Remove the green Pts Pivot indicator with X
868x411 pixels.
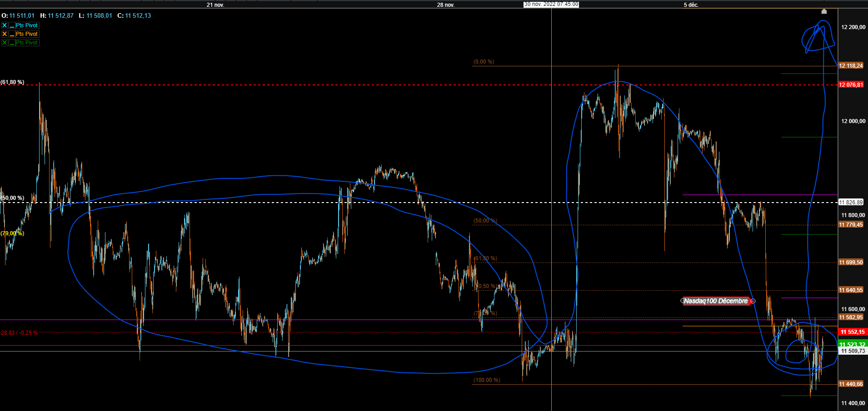(5, 43)
